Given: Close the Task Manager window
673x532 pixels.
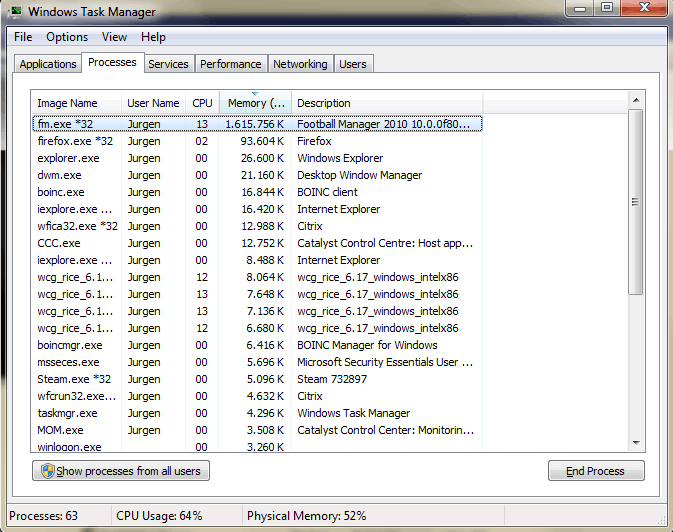Looking at the screenshot, I should tap(644, 8).
